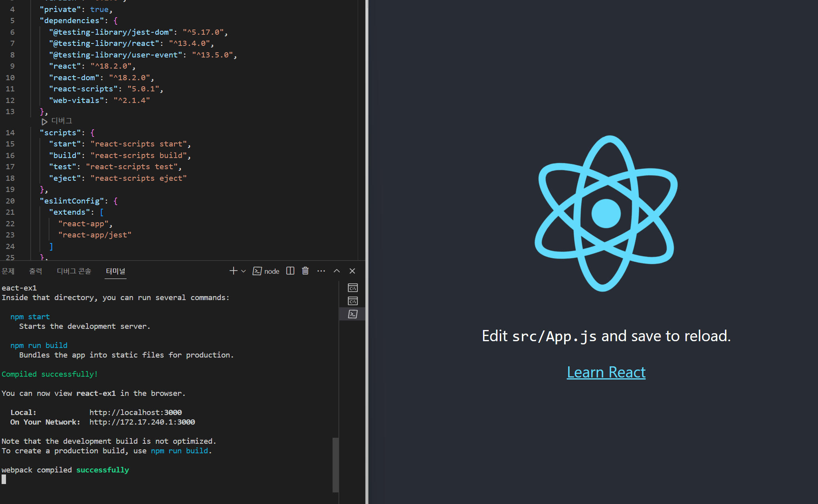Open the Learn React link
The height and width of the screenshot is (504, 818).
coord(606,372)
